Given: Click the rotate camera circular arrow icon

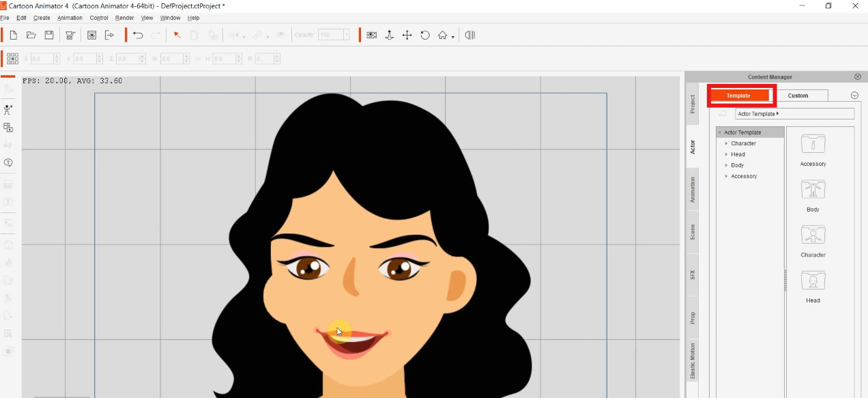Looking at the screenshot, I should 425,35.
